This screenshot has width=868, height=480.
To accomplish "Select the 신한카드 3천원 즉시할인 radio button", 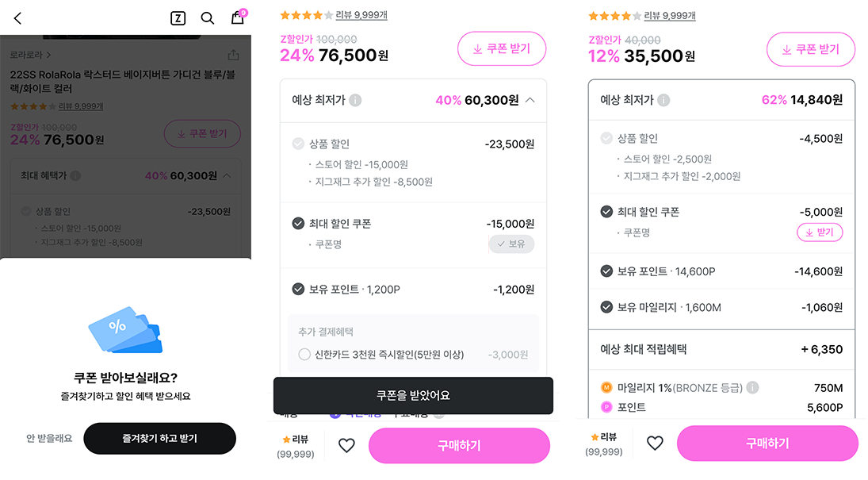I will tap(304, 355).
